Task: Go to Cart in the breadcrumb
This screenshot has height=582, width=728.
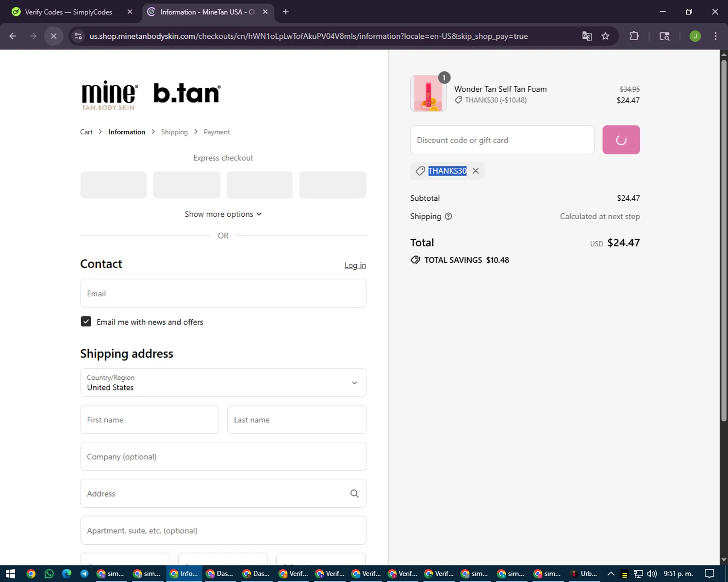Action: [x=86, y=132]
